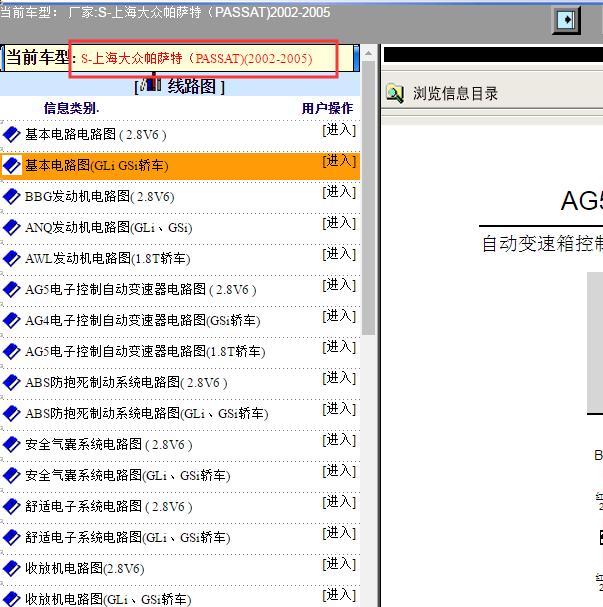The width and height of the screenshot is (603, 607).
Task: Click the book icon beside 安全气囊系统电路图 (2.8V6)
Action: [x=12, y=444]
